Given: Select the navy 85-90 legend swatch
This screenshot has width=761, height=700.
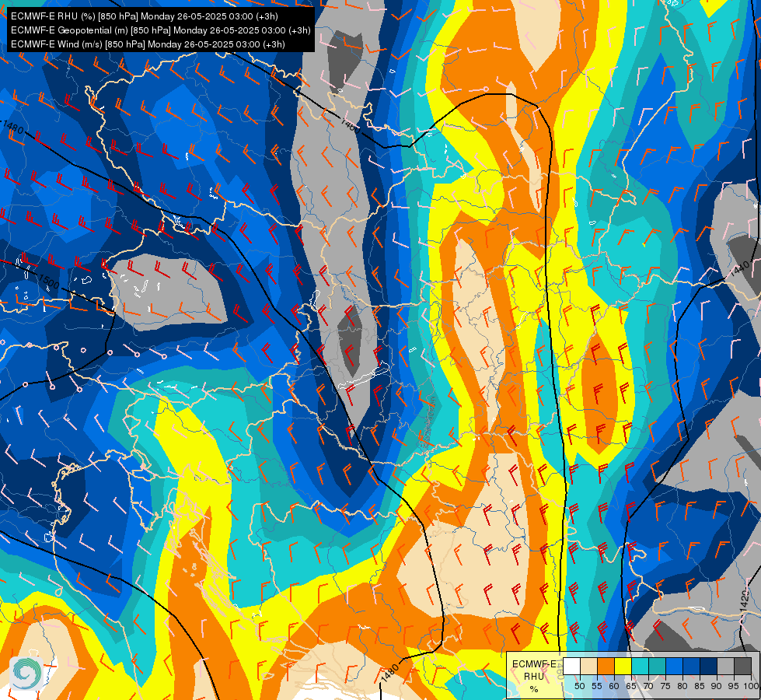Looking at the screenshot, I should tap(709, 666).
